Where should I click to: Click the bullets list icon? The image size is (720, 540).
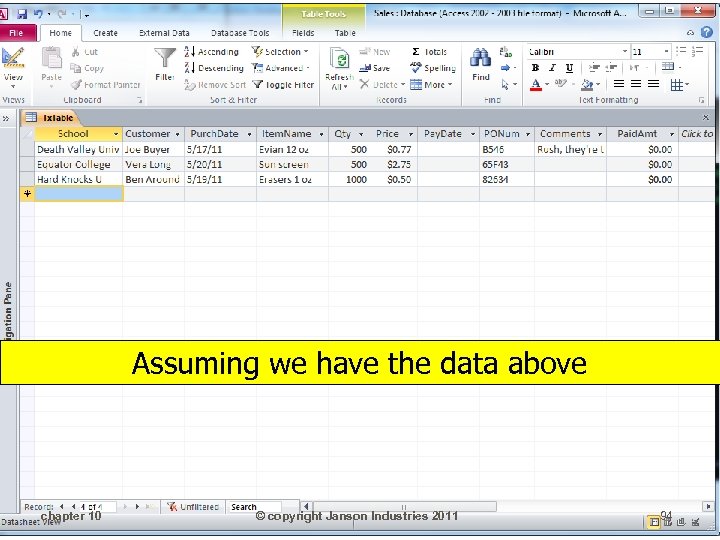[x=681, y=51]
